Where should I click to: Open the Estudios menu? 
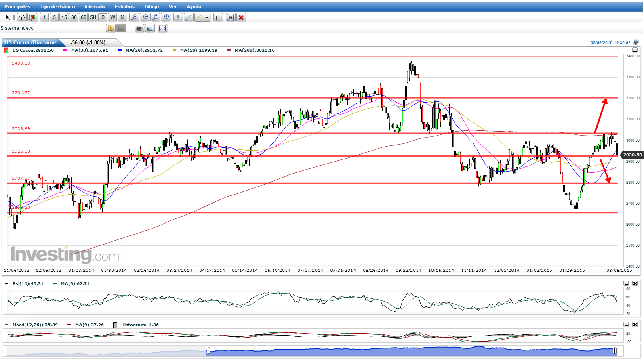point(124,7)
